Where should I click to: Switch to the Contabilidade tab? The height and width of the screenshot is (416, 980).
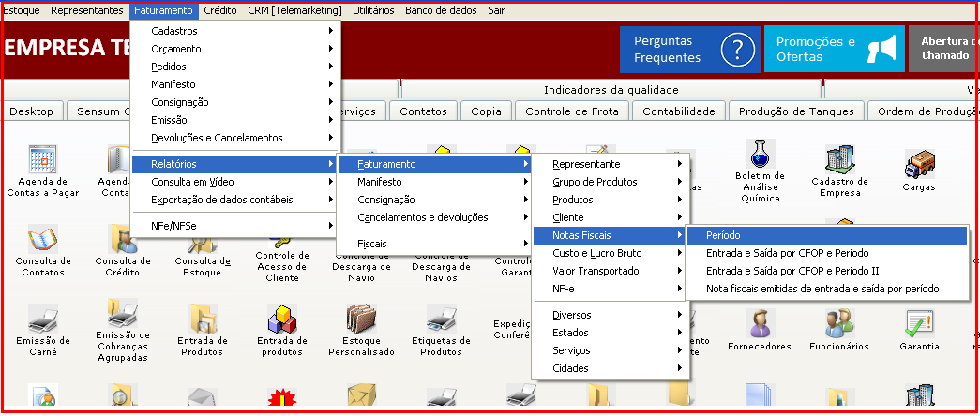click(679, 111)
